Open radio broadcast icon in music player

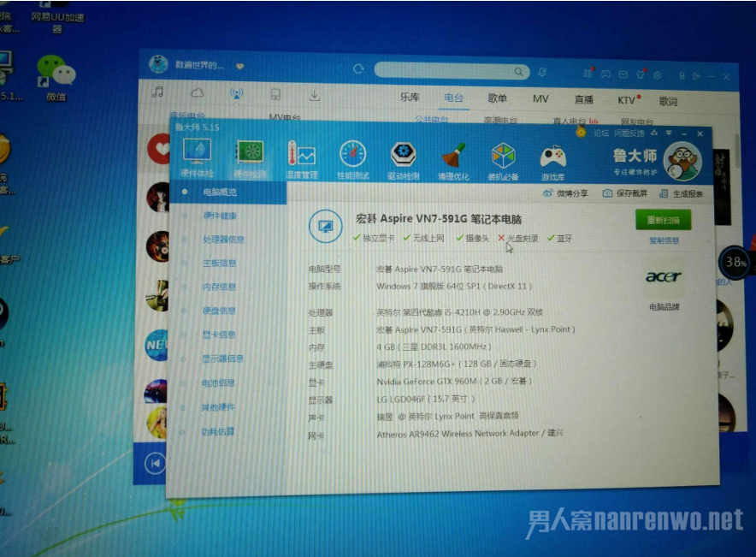pyautogui.click(x=236, y=93)
